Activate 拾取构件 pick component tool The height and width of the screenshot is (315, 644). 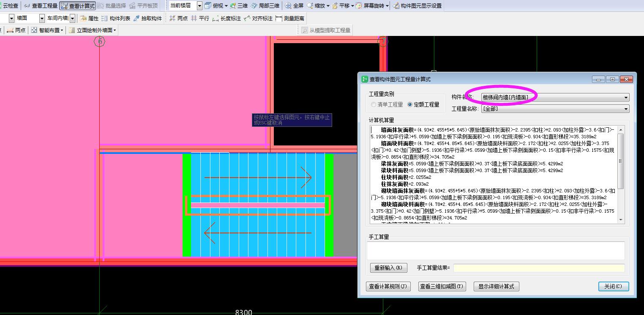click(x=147, y=18)
